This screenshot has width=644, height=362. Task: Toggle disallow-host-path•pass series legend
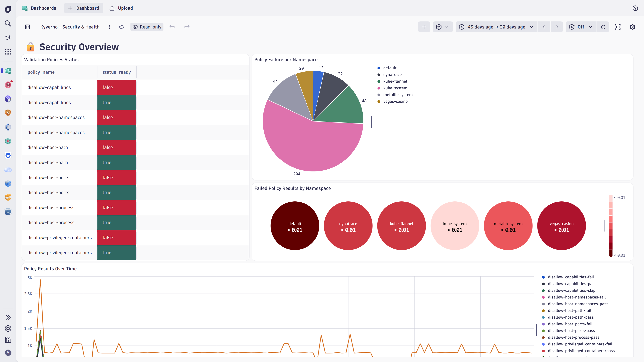(x=568, y=317)
